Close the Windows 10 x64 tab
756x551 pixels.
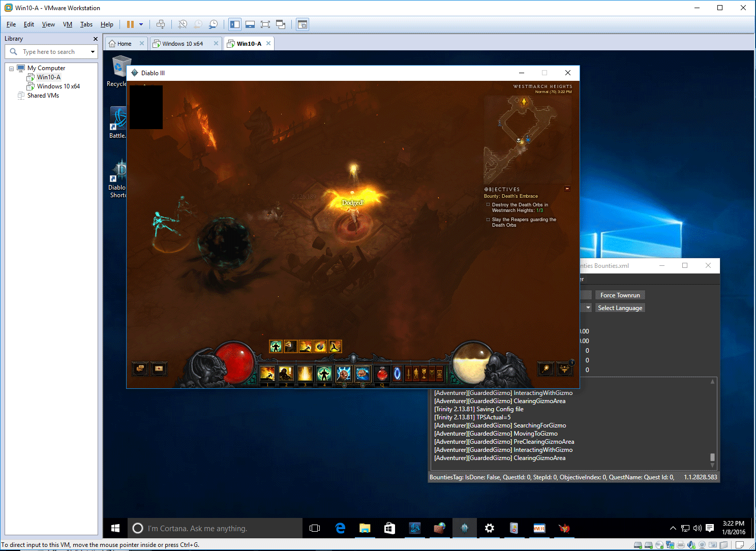(x=216, y=44)
